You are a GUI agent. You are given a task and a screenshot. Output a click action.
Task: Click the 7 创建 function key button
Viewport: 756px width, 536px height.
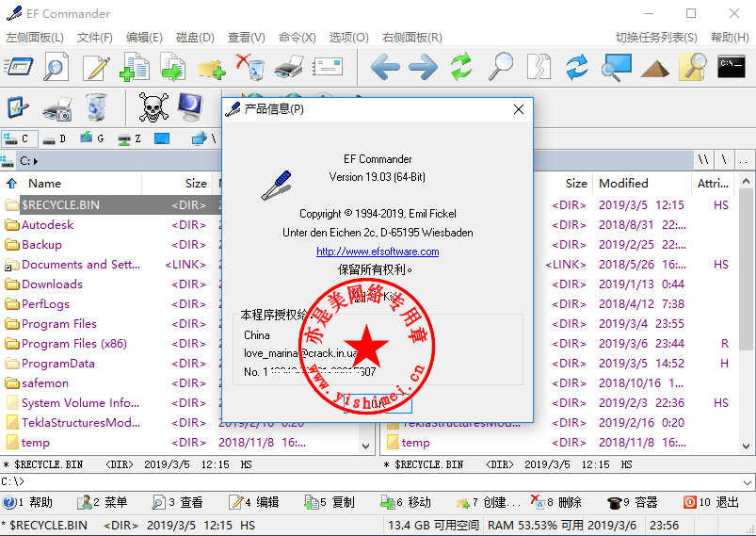point(489,502)
